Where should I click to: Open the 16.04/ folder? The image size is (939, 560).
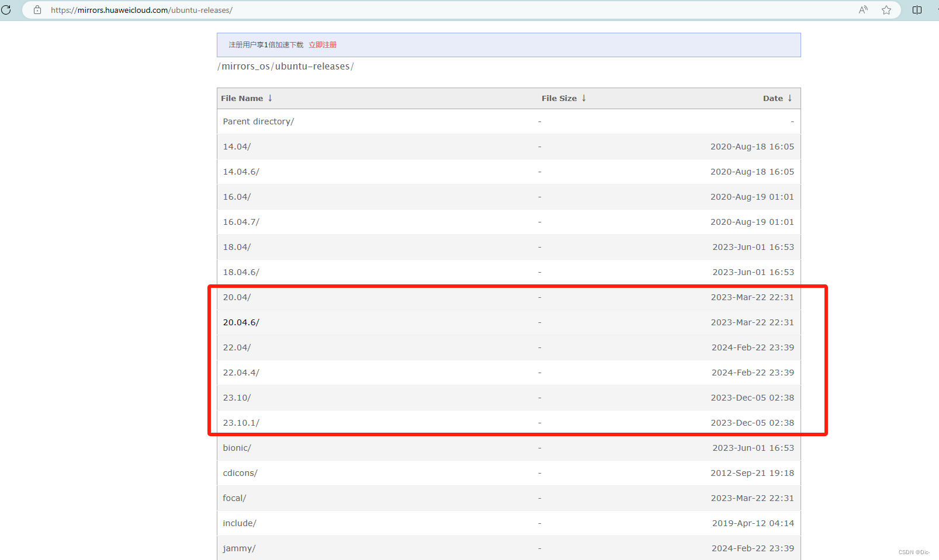(237, 197)
